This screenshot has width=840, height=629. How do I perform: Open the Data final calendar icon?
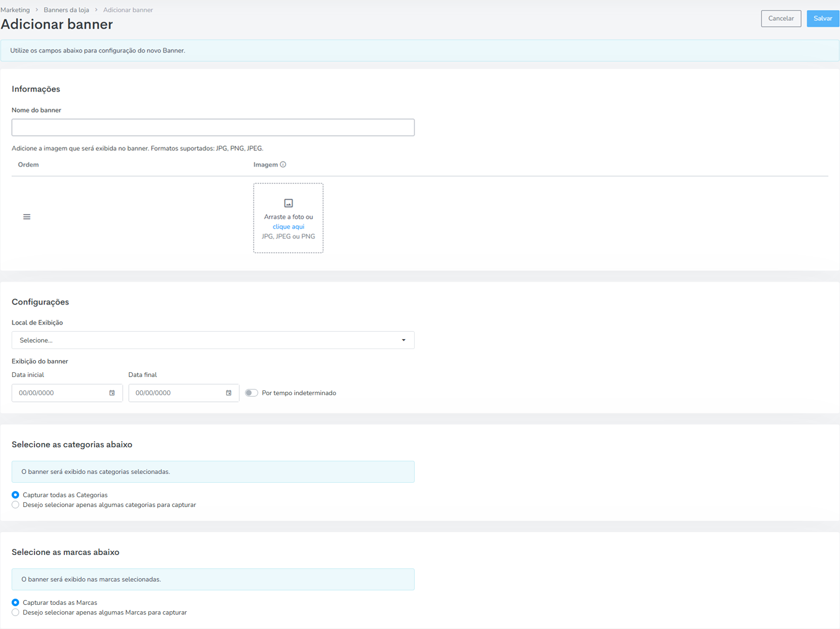pyautogui.click(x=229, y=393)
